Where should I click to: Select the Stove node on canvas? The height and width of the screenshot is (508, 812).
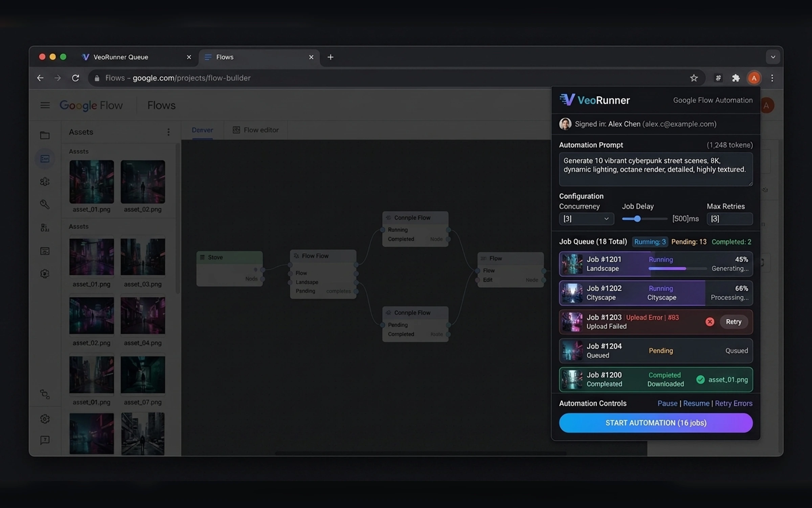(229, 269)
